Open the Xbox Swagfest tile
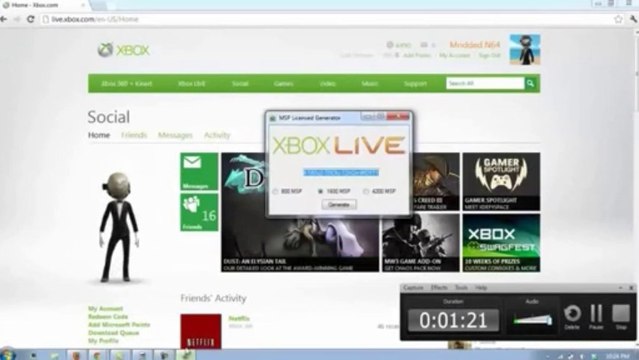Image resolution: width=639 pixels, height=360 pixels. tap(501, 243)
